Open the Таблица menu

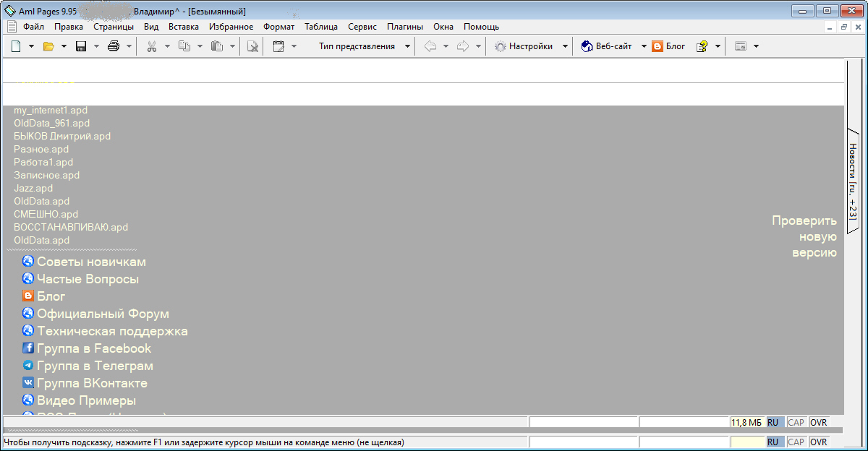point(321,27)
